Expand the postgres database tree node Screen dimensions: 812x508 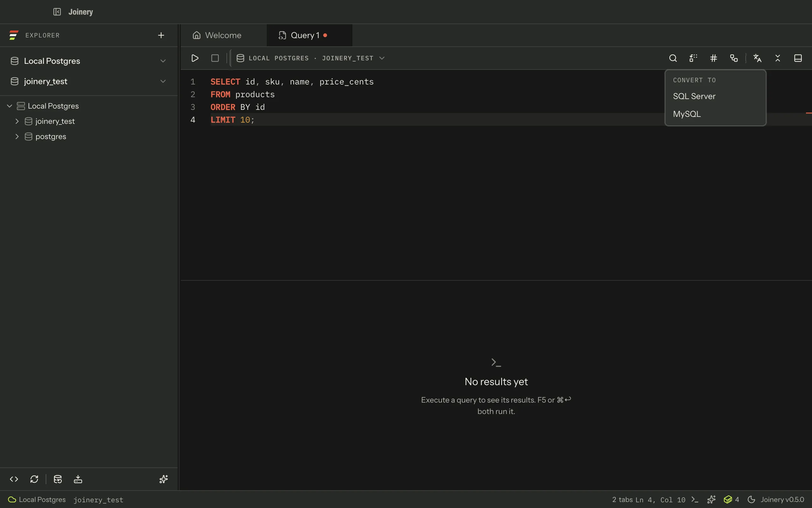point(17,137)
